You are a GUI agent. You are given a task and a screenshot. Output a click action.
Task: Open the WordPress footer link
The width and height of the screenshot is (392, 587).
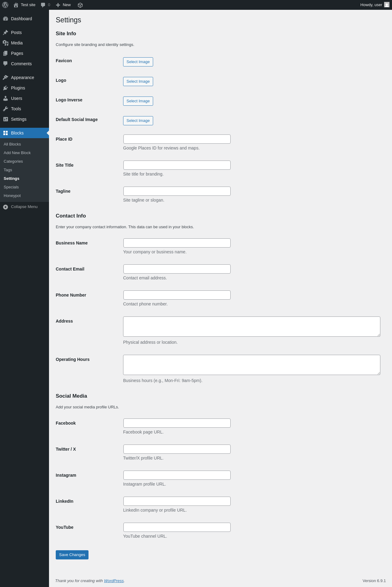[x=114, y=581]
